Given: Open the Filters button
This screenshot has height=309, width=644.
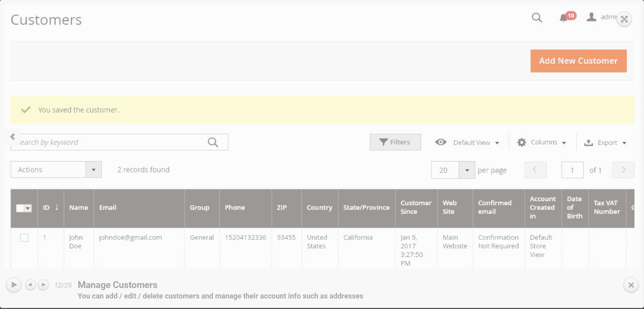Looking at the screenshot, I should (395, 142).
